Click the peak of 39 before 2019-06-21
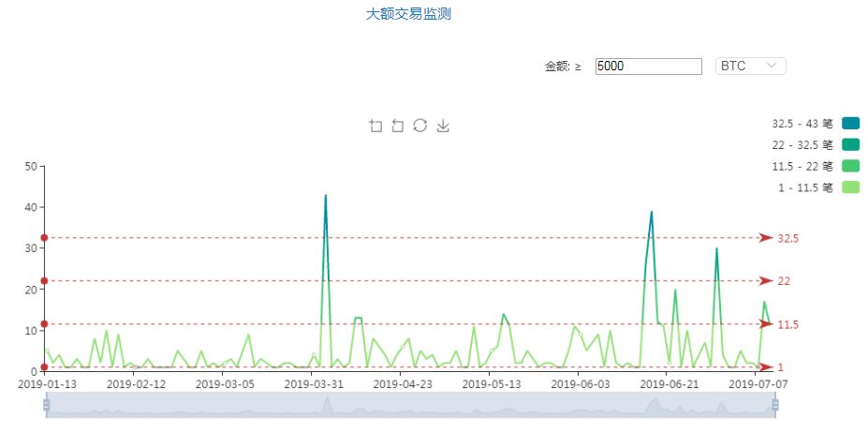Screen dimensions: 868x433 652,211
